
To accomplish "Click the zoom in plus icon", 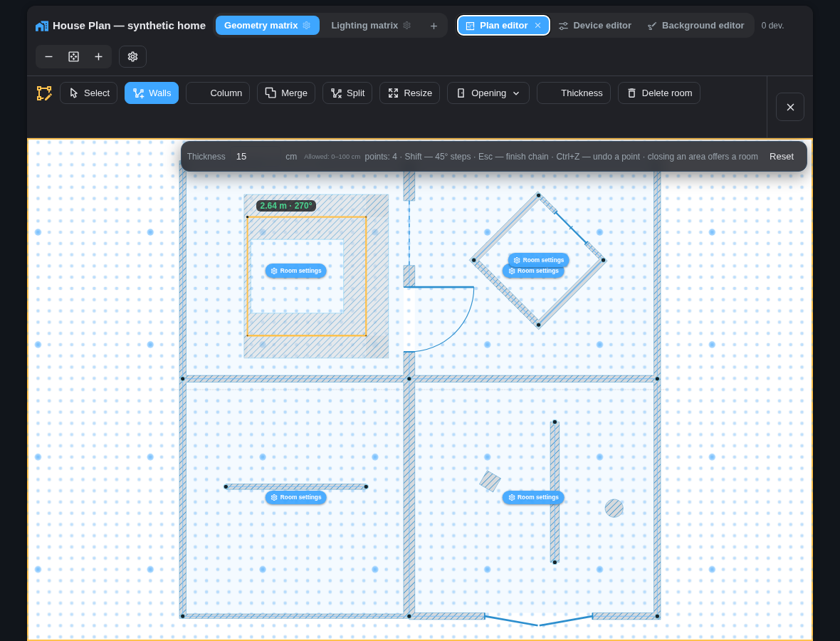I will [98, 57].
